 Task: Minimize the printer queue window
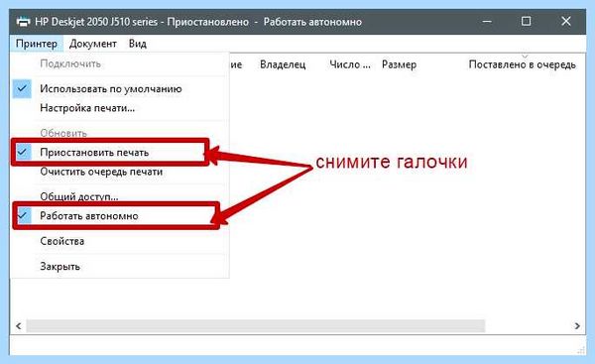(x=487, y=21)
